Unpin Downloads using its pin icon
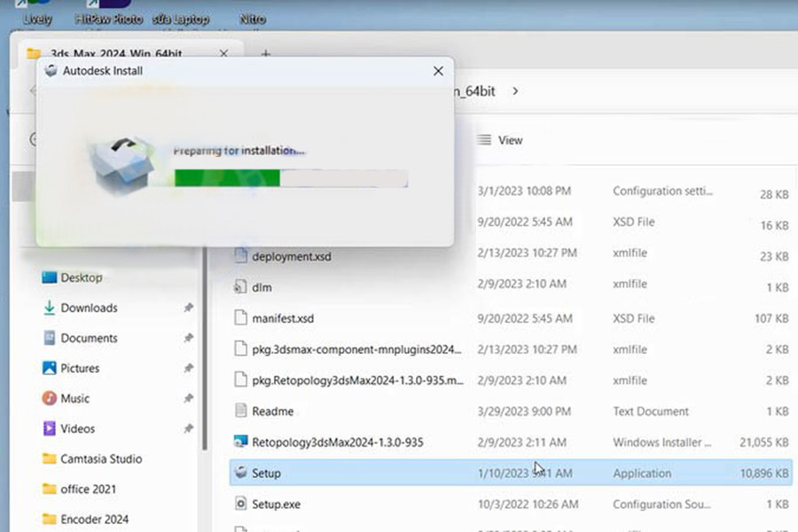Viewport: 798px width, 532px height. (188, 308)
